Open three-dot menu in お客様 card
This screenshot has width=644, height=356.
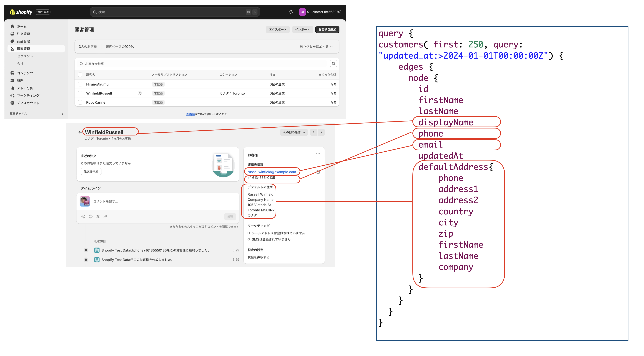318,154
